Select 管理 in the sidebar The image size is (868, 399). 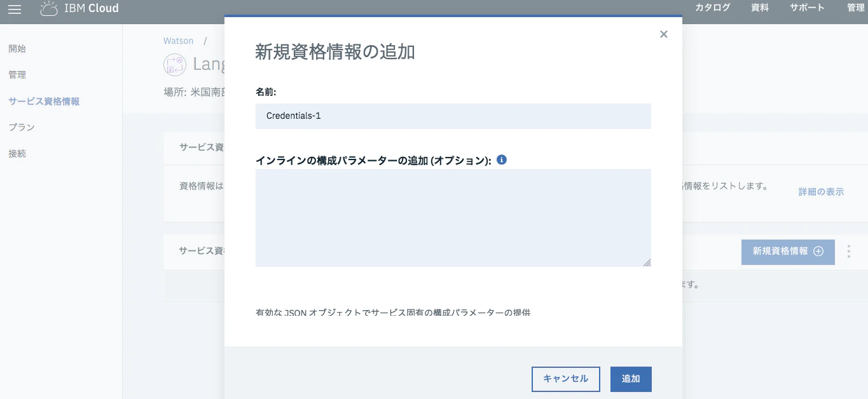point(17,75)
